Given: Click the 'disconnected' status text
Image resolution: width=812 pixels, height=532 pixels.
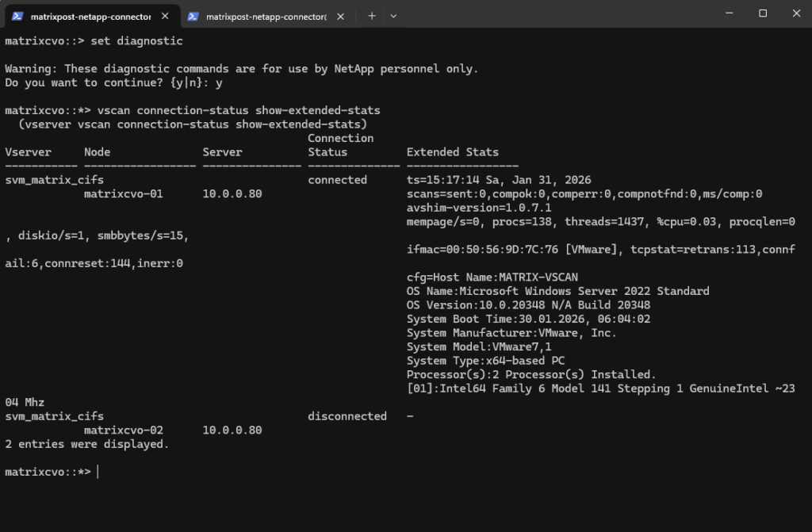Looking at the screenshot, I should tap(347, 416).
